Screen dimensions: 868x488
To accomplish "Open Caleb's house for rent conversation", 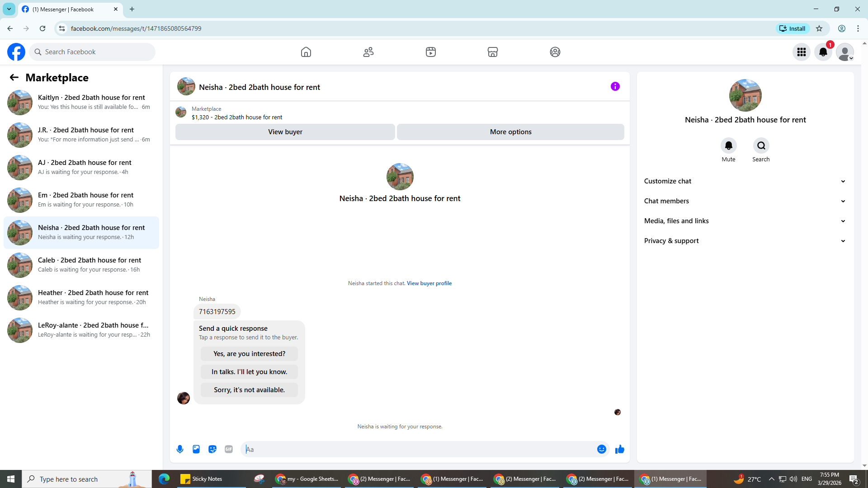I will 81,265.
